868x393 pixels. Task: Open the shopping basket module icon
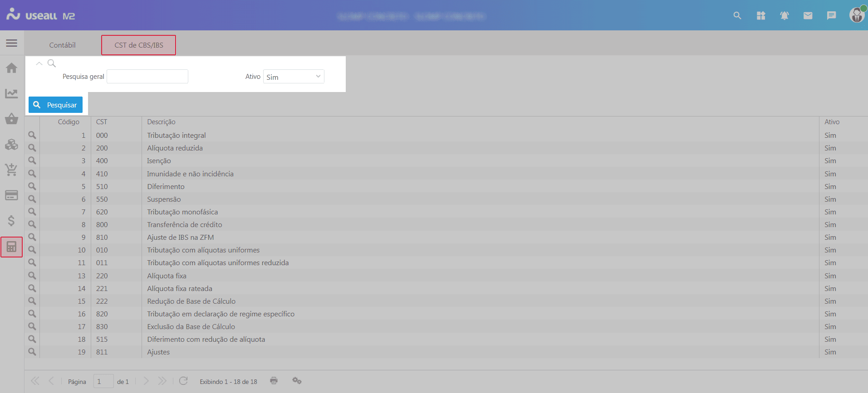[12, 119]
